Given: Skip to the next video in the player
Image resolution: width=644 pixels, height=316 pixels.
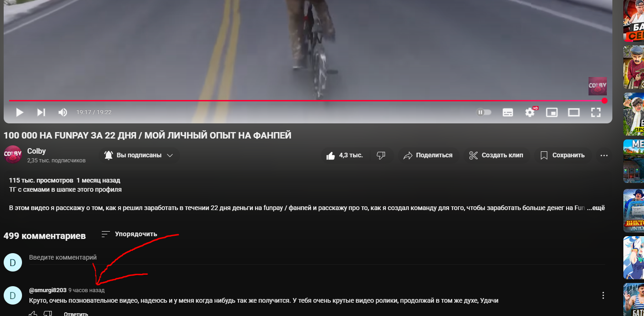Looking at the screenshot, I should pyautogui.click(x=41, y=112).
